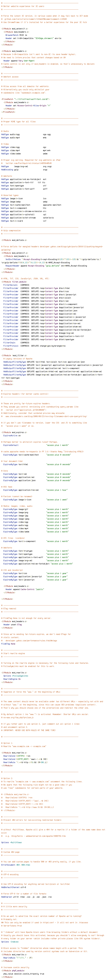Screen dimensions: 107x980
Task: Click the 'Proper MIME type for all files' comment
Action: tap(18, 122)
